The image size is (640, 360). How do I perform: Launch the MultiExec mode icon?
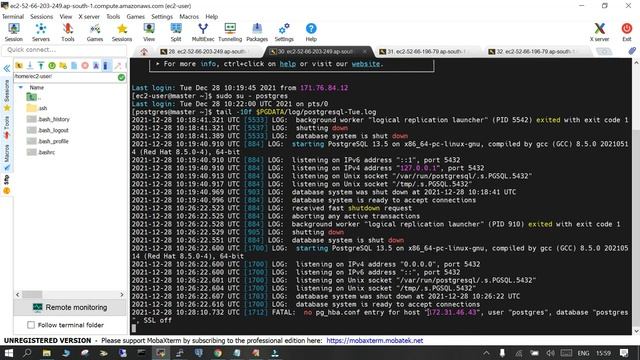tap(203, 32)
